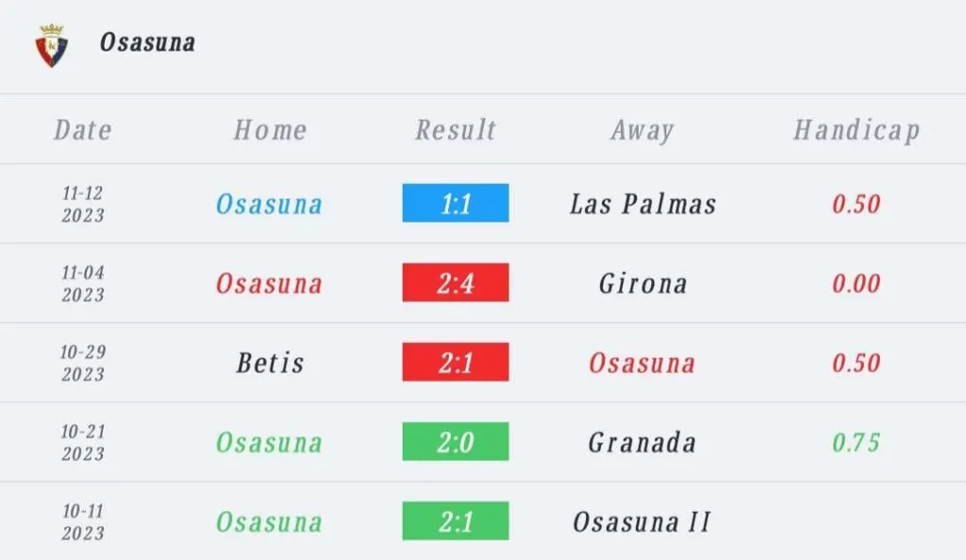
Task: Click red Osasuna away name in Betis row
Action: tap(641, 362)
